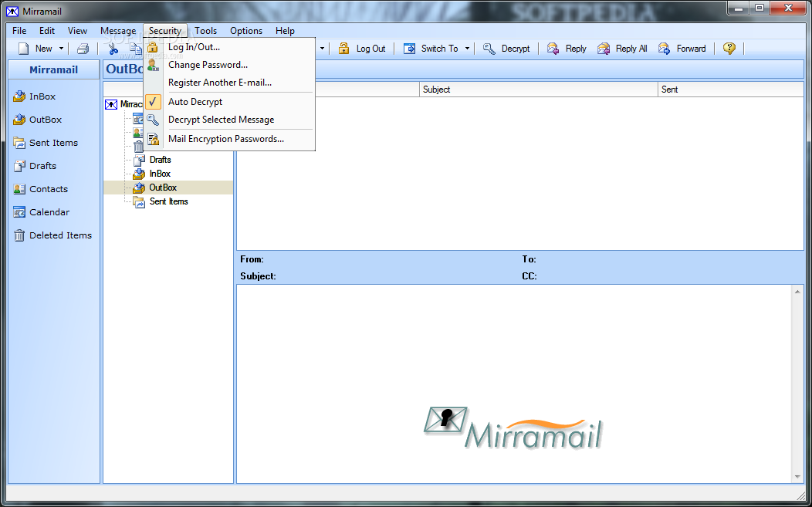Select InBox in the folder tree
Viewport: 812px width, 507px height.
pyautogui.click(x=160, y=174)
